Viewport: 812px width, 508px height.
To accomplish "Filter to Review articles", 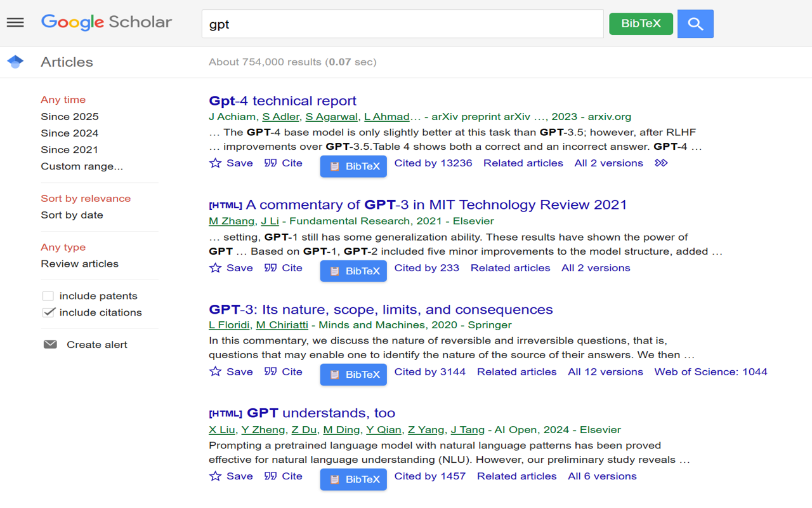I will (79, 264).
